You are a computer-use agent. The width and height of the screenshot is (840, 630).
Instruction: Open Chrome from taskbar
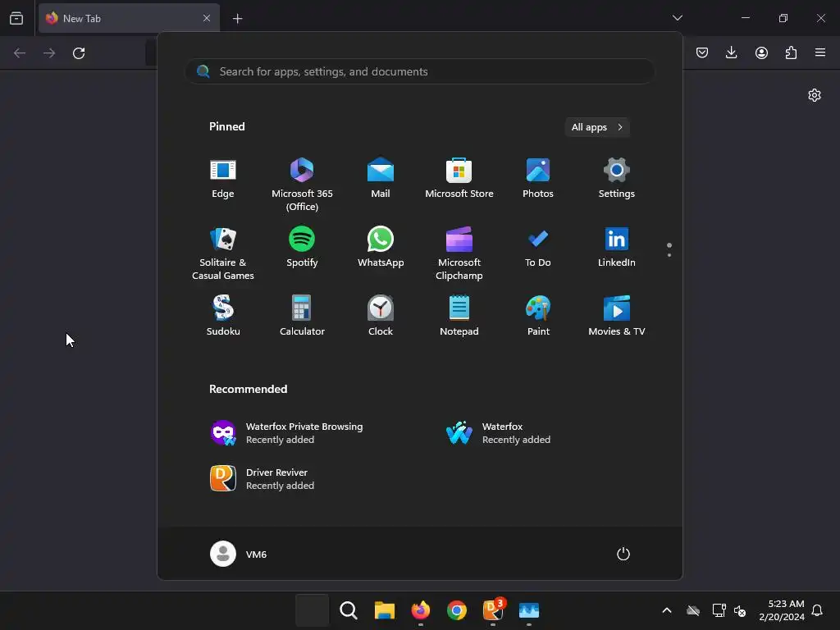click(x=456, y=610)
